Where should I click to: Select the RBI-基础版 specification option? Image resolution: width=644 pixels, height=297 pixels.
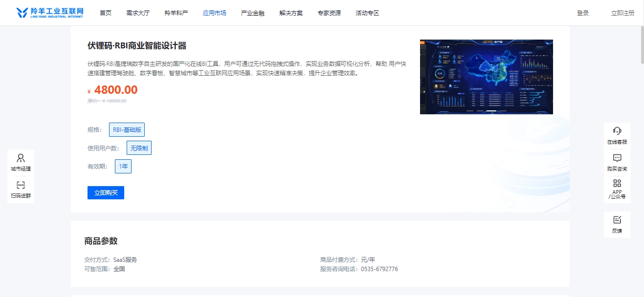128,129
